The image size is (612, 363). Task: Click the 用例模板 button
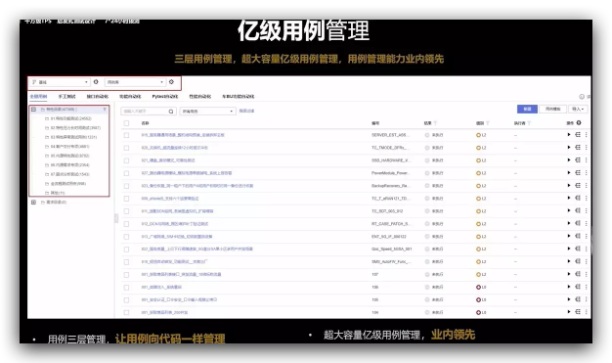click(x=553, y=109)
